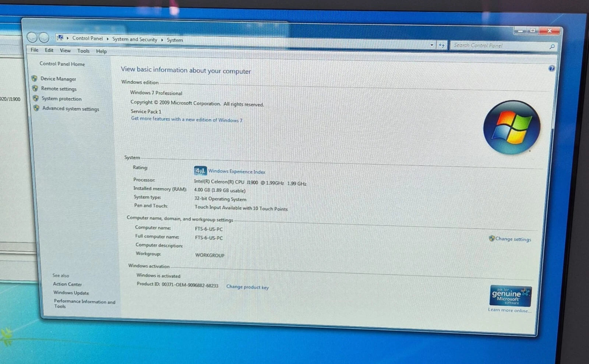Go to Control Panel in the breadcrumb
Screen dimensions: 589x364
coord(88,38)
